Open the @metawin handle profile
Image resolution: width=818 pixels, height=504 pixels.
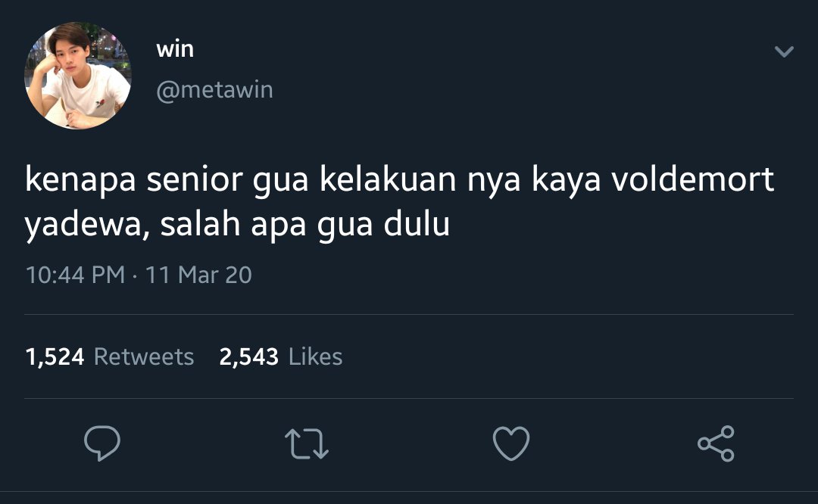(x=214, y=89)
